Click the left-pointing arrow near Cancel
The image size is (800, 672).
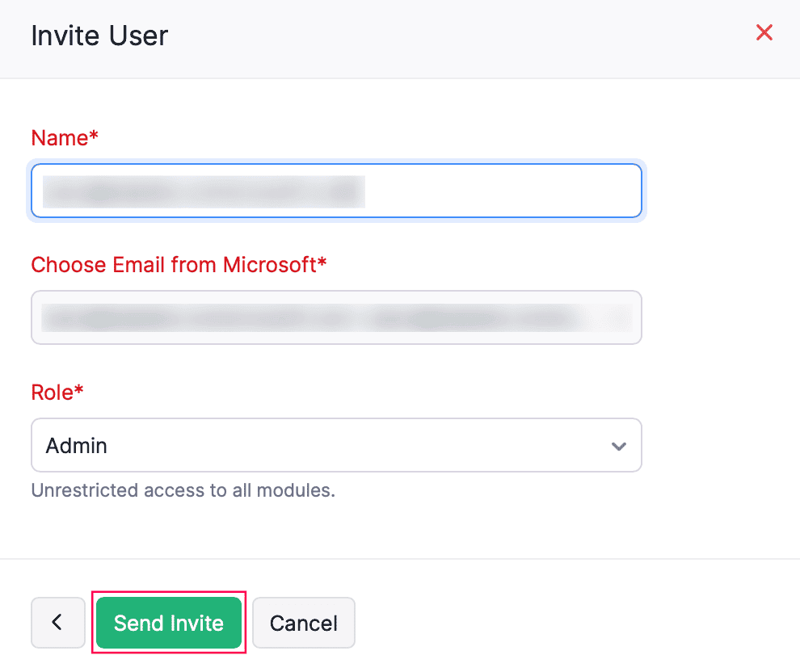(x=57, y=623)
